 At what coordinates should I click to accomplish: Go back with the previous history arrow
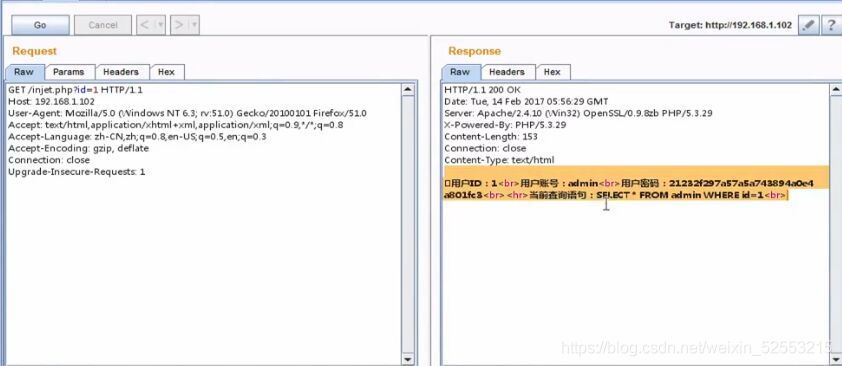tap(145, 25)
